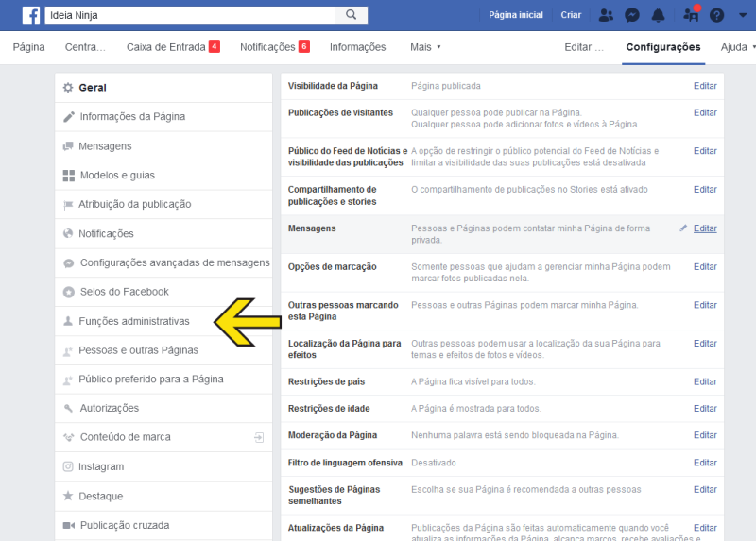Click the Página inicial link

pos(515,15)
